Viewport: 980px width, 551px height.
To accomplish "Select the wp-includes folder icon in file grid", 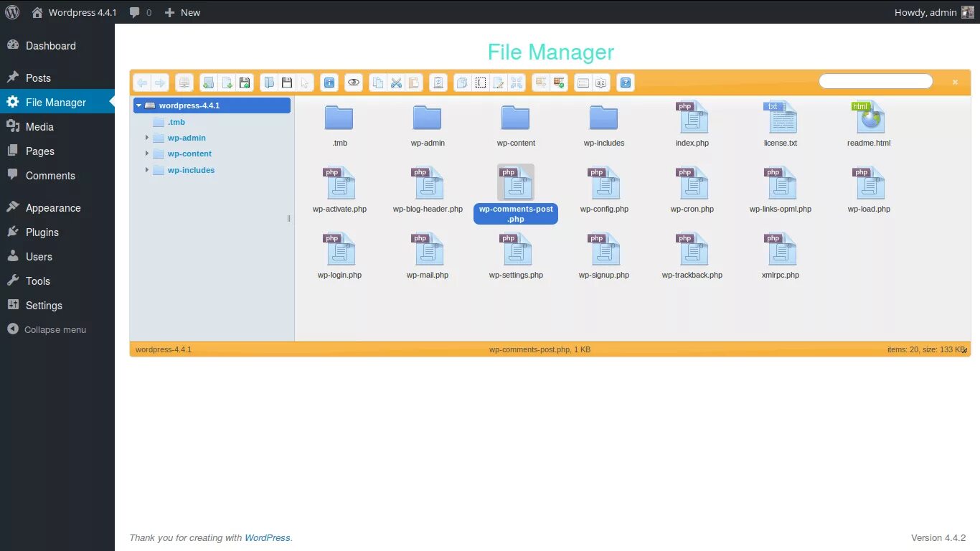I will pos(604,118).
